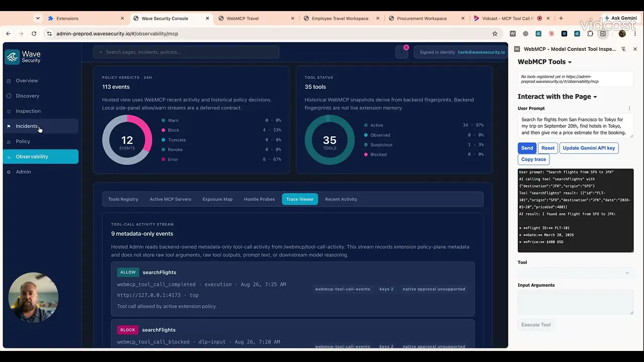The height and width of the screenshot is (362, 644).
Task: Switch to the Tools Registry tab
Action: [x=123, y=199]
